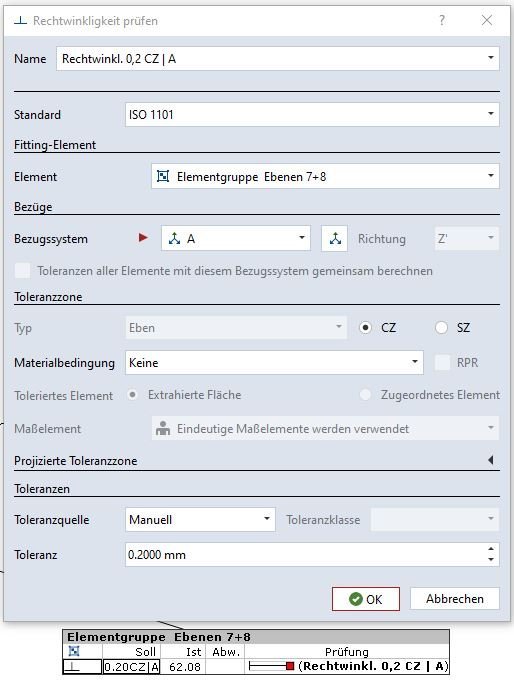Click the perpendicularity symbol in the title bar
Viewport: 514px width, 681px height.
click(20, 21)
